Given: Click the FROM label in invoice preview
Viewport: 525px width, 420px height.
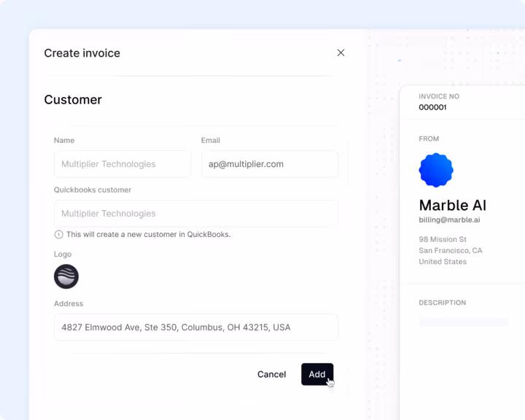Looking at the screenshot, I should pos(429,139).
